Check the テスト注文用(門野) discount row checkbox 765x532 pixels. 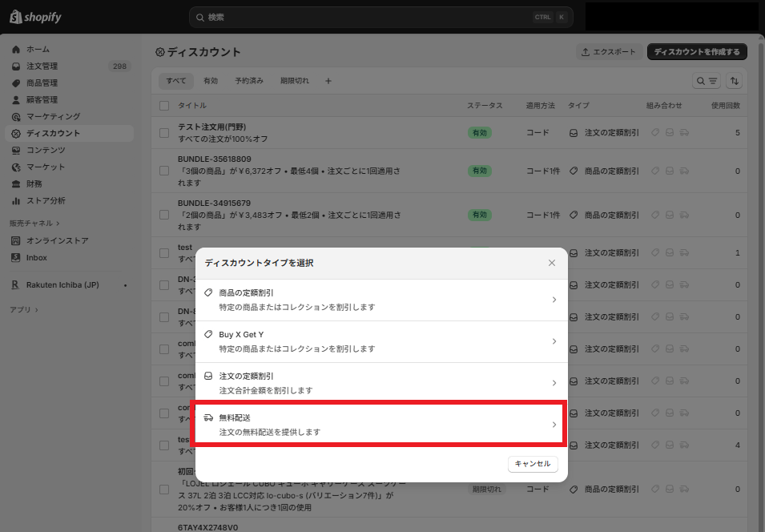click(164, 133)
